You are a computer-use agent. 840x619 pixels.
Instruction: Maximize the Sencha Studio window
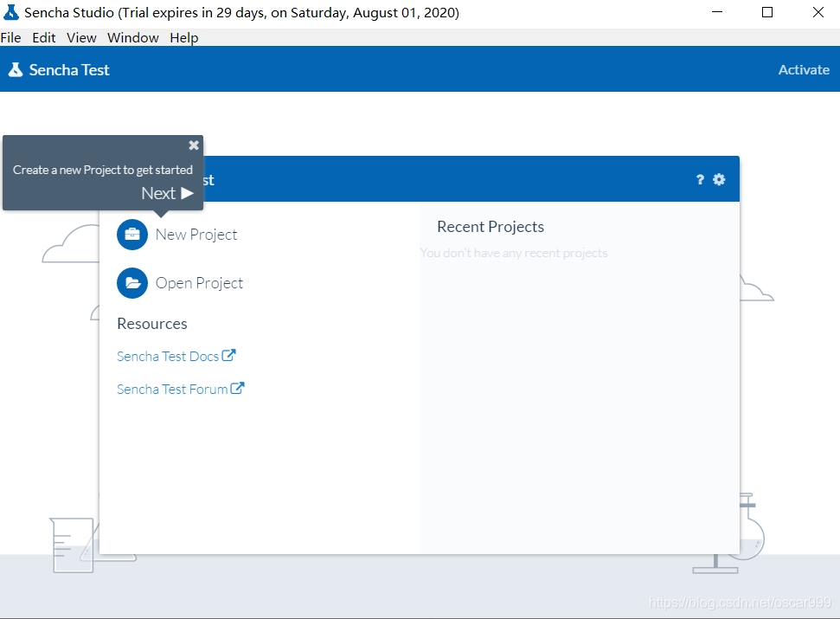pos(767,12)
